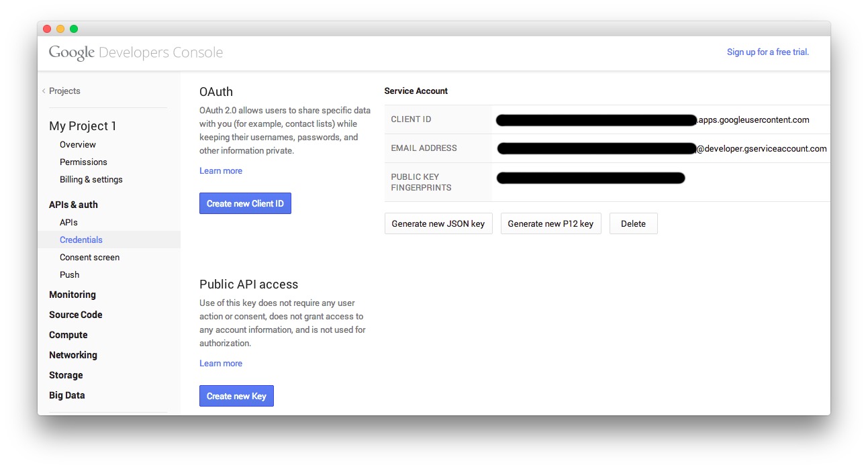Screen dimensions: 868x469
Task: Expand the Source Code section
Action: 76,315
